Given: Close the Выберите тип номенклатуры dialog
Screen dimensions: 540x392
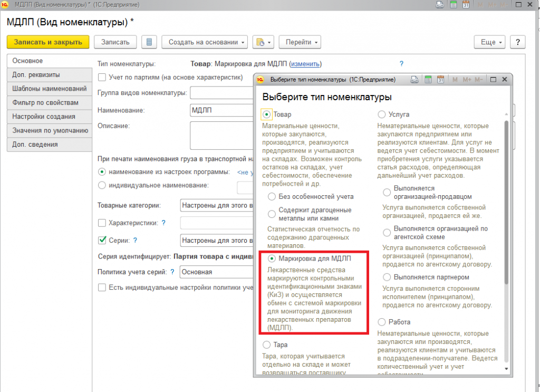Looking at the screenshot, I should click(x=505, y=80).
